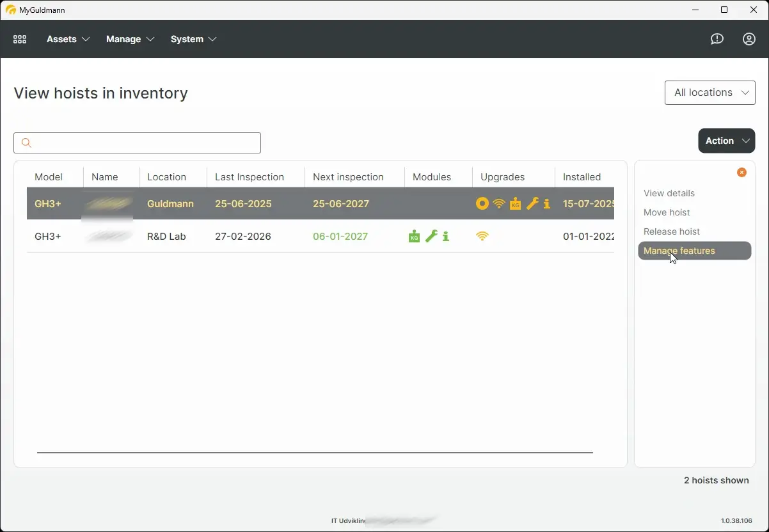Expand the Action dropdown button
769x532 pixels.
pos(726,141)
